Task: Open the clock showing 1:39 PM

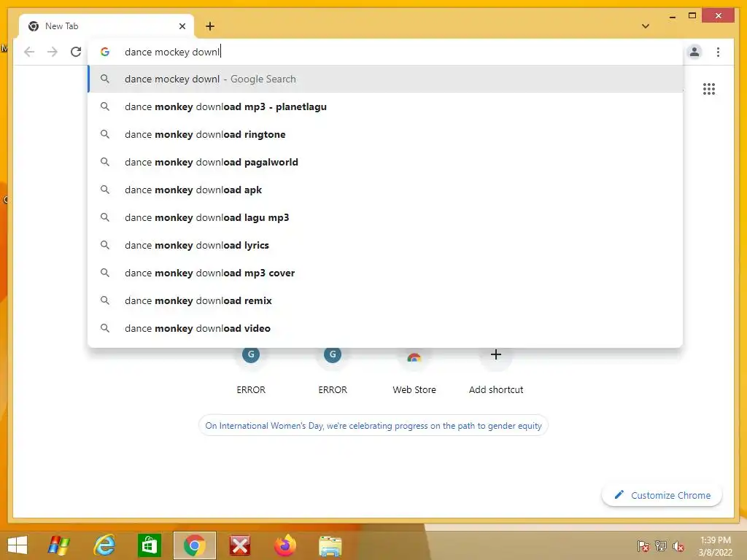Action: pos(715,546)
